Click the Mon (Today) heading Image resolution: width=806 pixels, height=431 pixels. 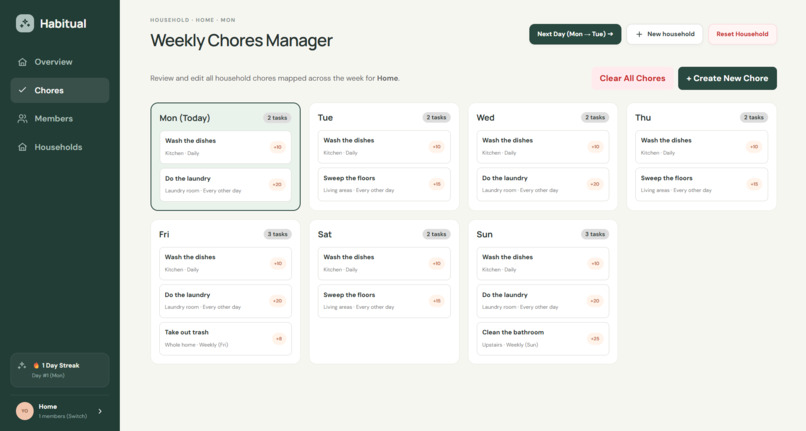[185, 118]
